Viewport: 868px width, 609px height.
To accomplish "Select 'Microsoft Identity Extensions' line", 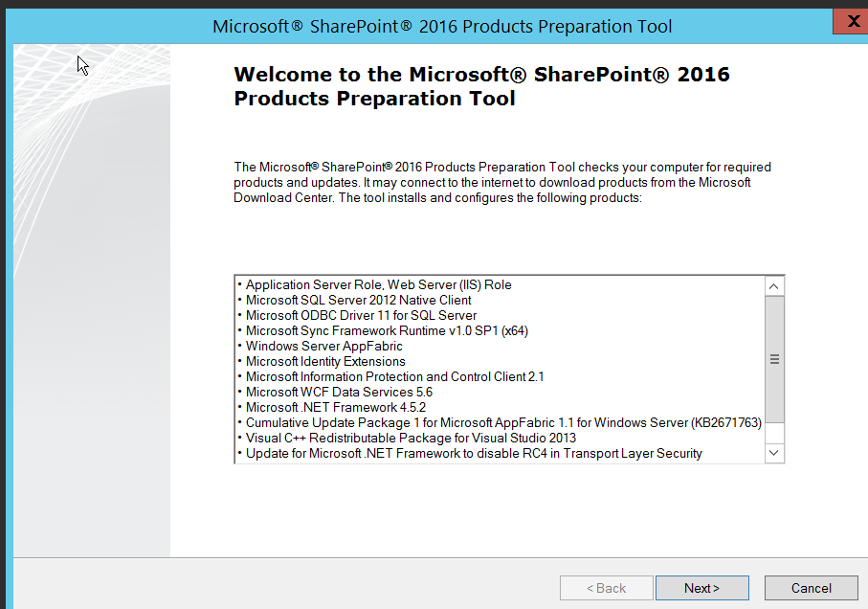I will (x=325, y=362).
